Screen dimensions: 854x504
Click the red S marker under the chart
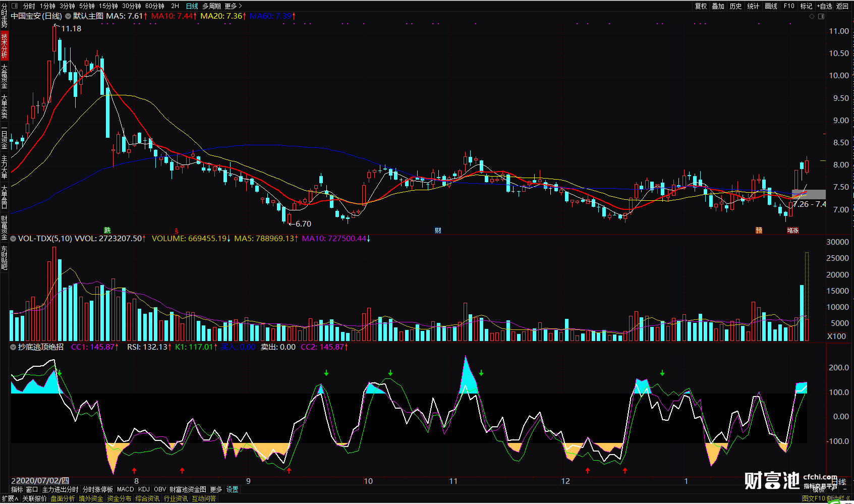177,231
